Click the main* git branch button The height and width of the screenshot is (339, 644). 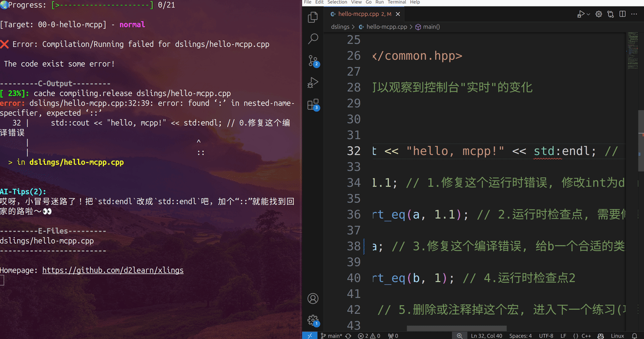(332, 335)
